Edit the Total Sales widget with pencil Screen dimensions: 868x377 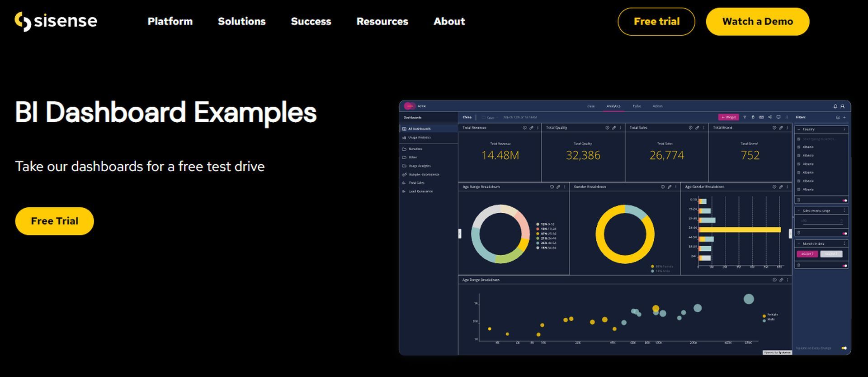pyautogui.click(x=697, y=128)
